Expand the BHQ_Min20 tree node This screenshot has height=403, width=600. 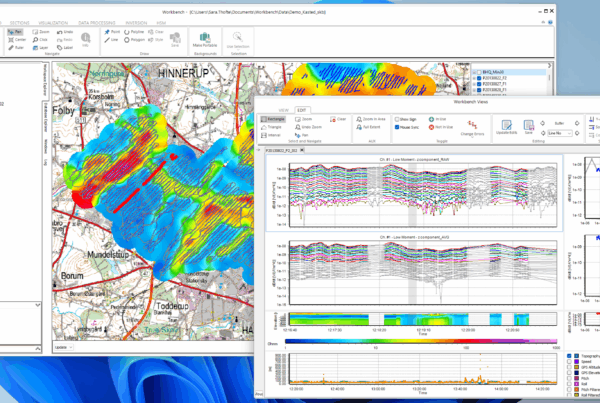(x=474, y=72)
